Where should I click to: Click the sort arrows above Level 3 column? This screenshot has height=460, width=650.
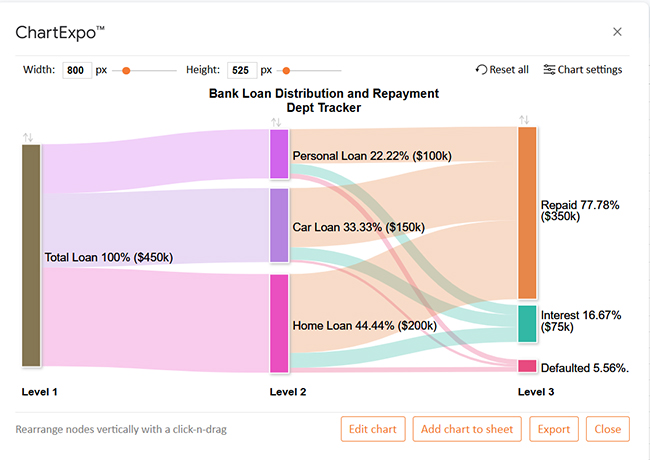point(524,120)
